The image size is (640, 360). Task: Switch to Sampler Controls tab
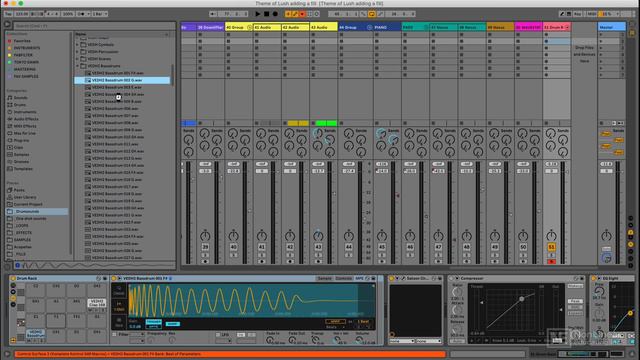click(343, 278)
